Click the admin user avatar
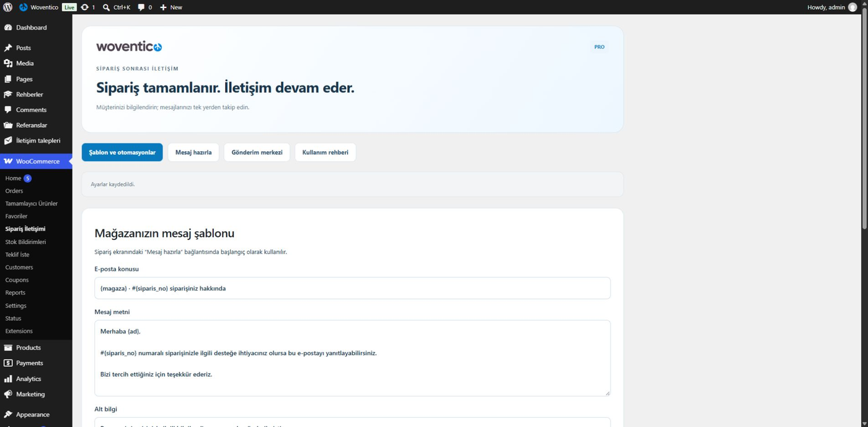Image resolution: width=868 pixels, height=427 pixels. (x=852, y=7)
